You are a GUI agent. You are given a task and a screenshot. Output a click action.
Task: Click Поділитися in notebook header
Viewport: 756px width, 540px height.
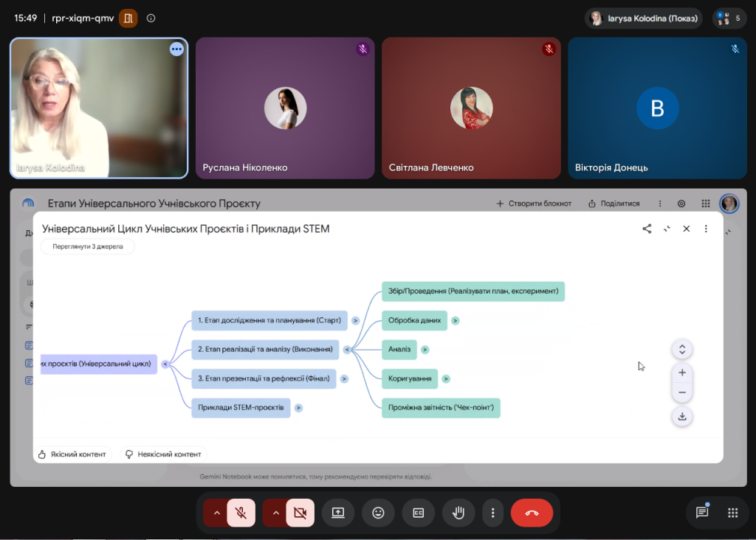pyautogui.click(x=614, y=204)
